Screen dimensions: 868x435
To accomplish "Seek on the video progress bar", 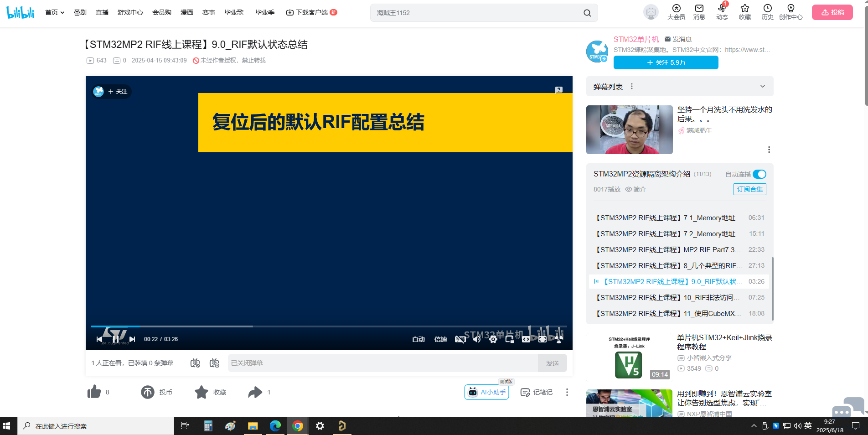I will [329, 326].
